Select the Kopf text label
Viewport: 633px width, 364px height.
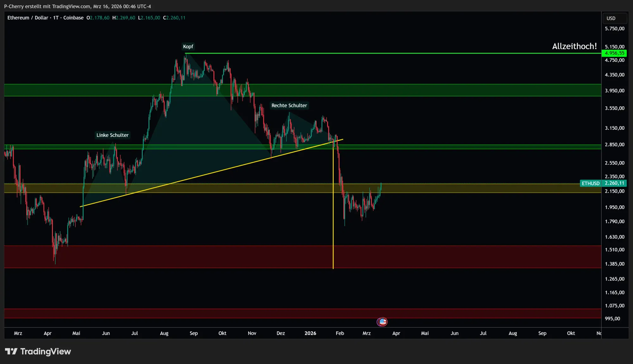[x=188, y=47]
